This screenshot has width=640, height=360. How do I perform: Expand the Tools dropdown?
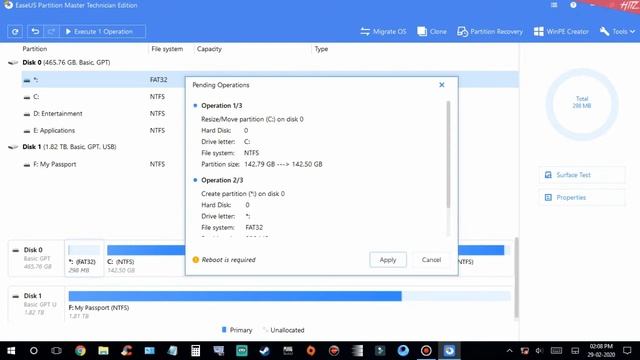(617, 31)
